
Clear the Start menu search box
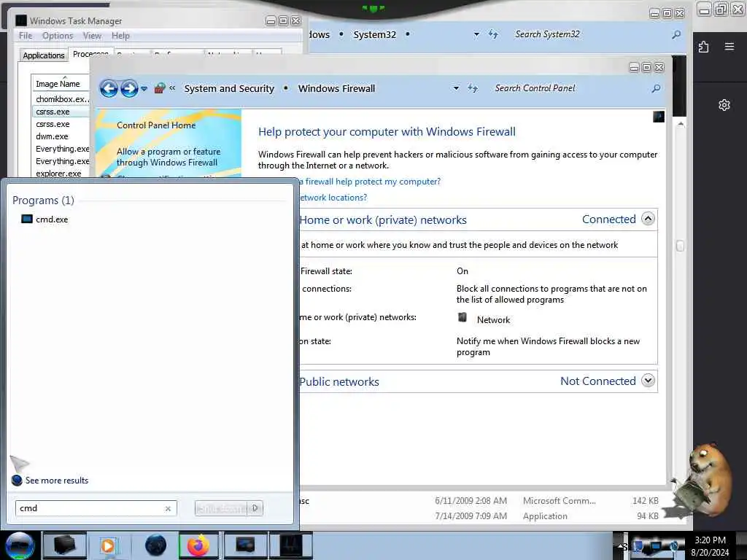tap(168, 508)
